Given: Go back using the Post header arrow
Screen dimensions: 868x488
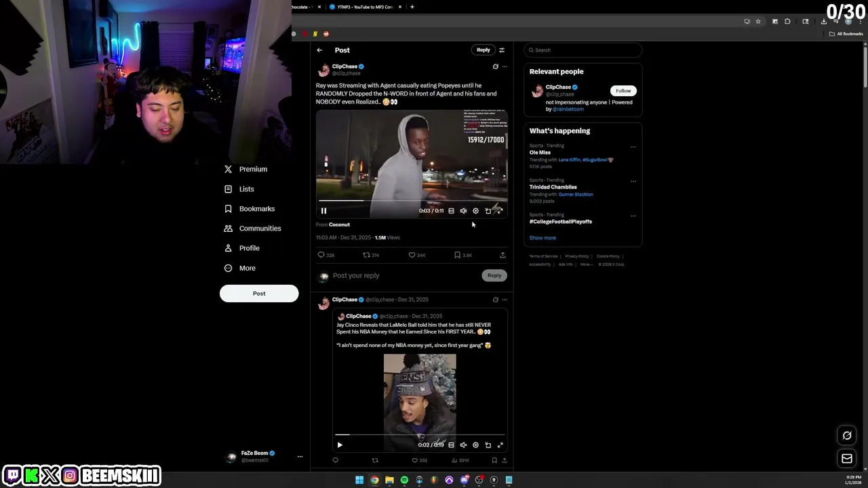Looking at the screenshot, I should click(x=319, y=50).
